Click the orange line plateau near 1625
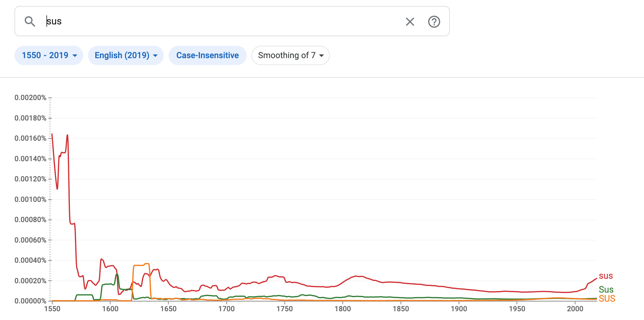 click(x=139, y=265)
